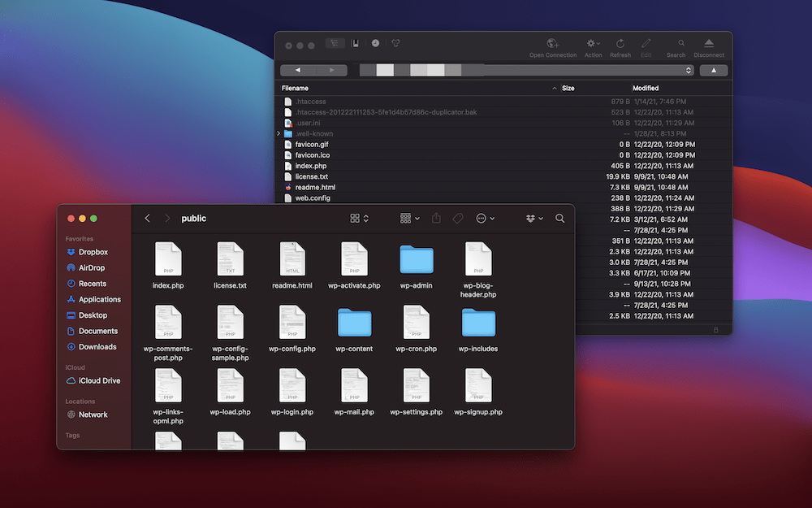Screen dimensions: 812x508
Task: Select Downloads in the Finder sidebar
Action: [x=97, y=347]
